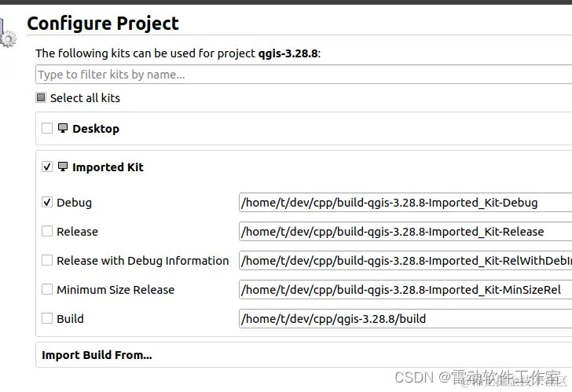Screen dimensions: 572x392
Task: Enable the Release build configuration checkbox
Action: coord(47,231)
